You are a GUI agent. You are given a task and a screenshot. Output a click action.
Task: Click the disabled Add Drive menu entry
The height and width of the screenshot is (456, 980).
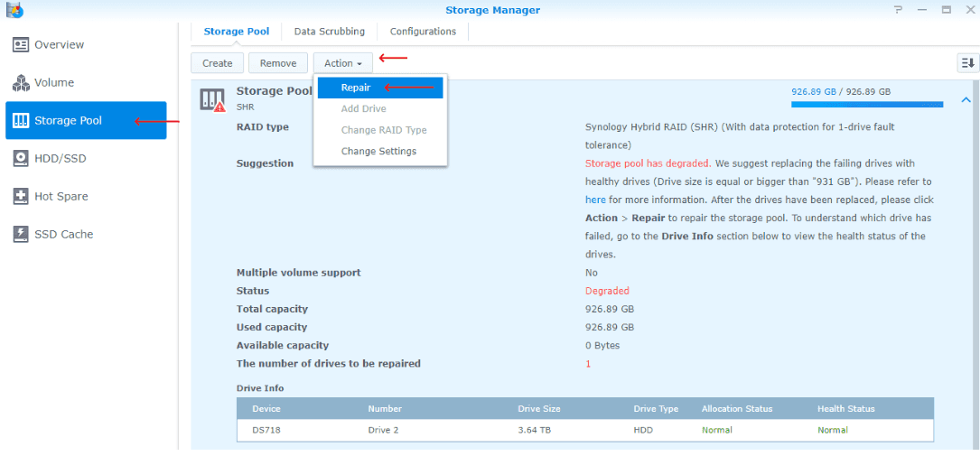(364, 108)
